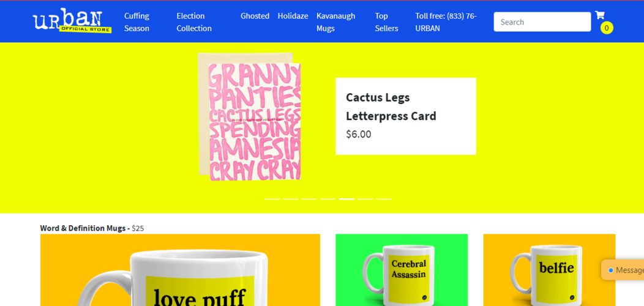644x306 pixels.
Task: Select the first carousel slide indicator
Action: tap(272, 199)
